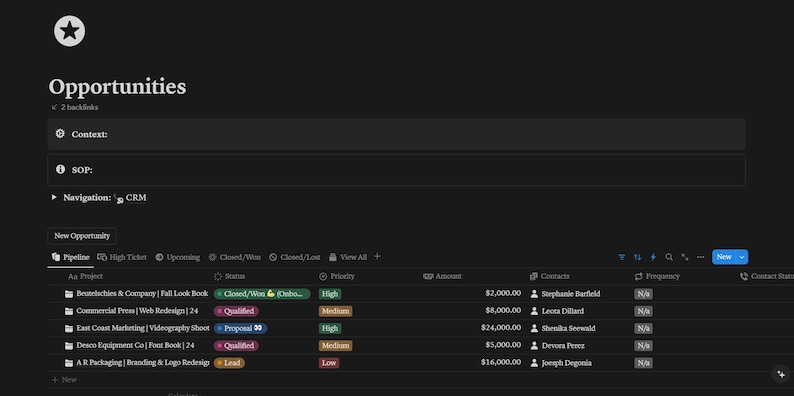Screen dimensions: 794x396
Task: Click the database search magnifier icon
Action: coord(669,257)
